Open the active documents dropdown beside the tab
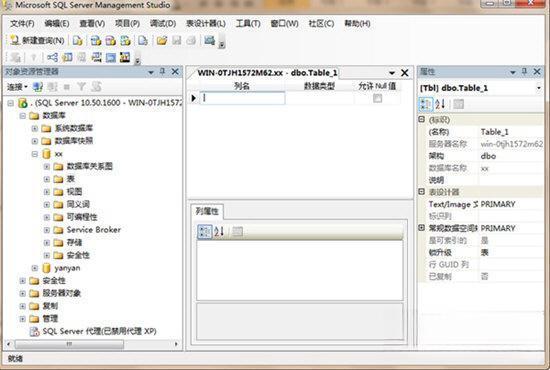Viewport: 550px width, 370px height. (392, 73)
